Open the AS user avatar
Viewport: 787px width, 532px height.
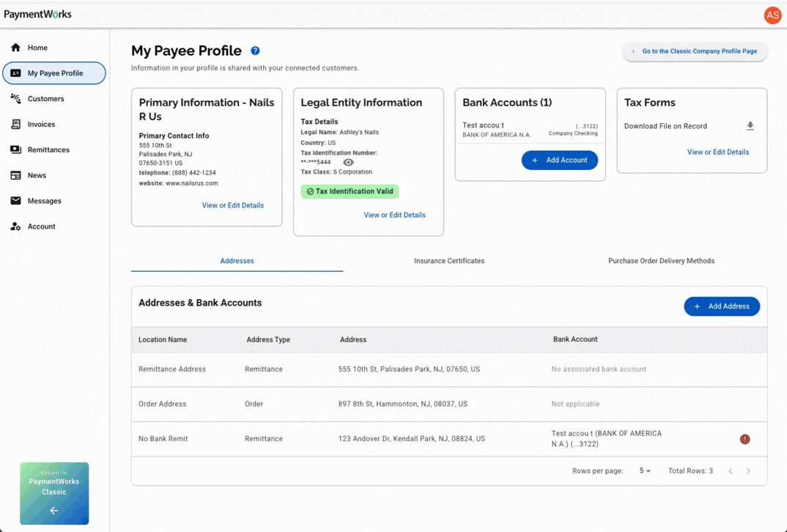772,15
